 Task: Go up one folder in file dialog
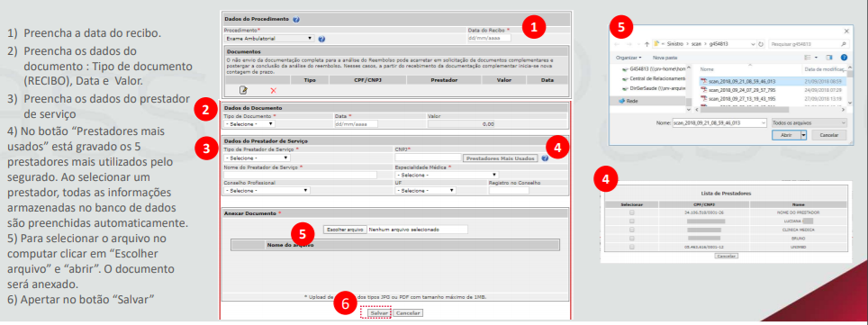647,44
